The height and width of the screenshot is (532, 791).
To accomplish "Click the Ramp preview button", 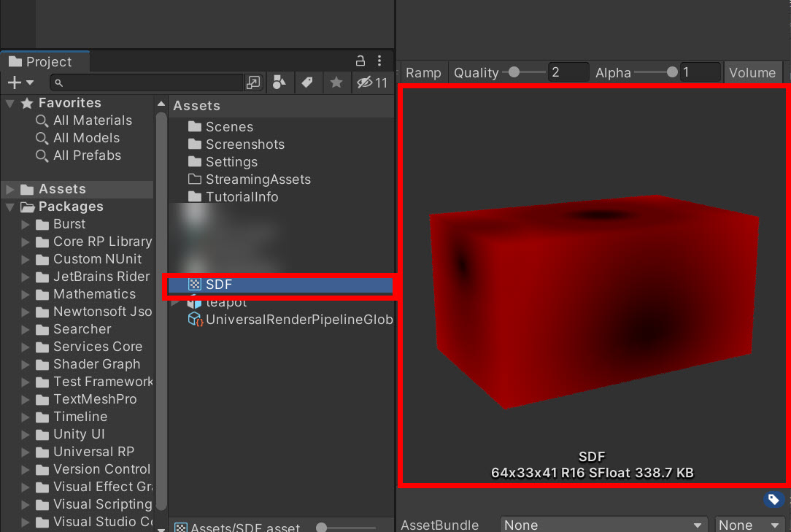I will [423, 73].
